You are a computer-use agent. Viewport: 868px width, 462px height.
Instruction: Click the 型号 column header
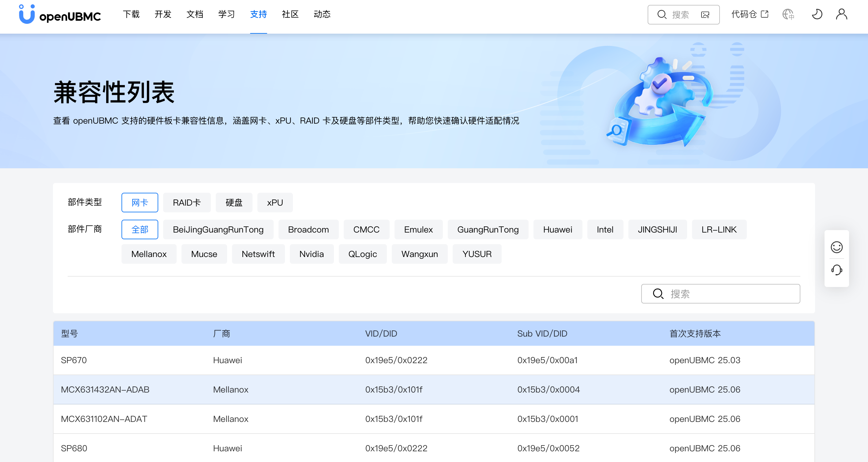69,333
